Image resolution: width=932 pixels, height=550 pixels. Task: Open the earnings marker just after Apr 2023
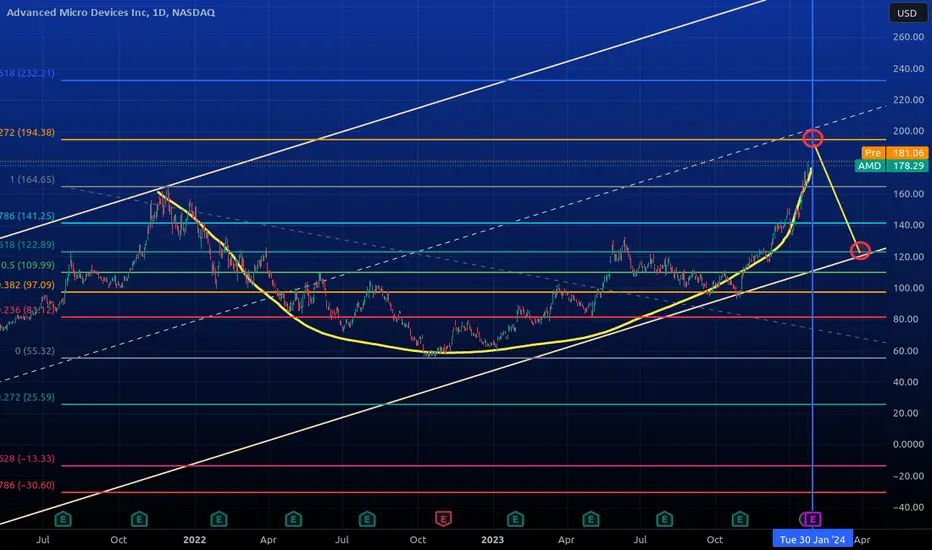[590, 519]
